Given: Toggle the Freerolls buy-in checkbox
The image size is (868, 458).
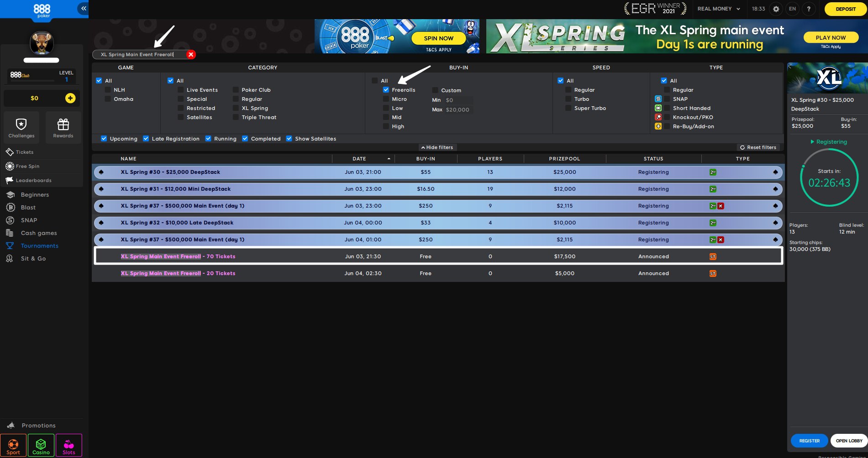Looking at the screenshot, I should pyautogui.click(x=386, y=90).
